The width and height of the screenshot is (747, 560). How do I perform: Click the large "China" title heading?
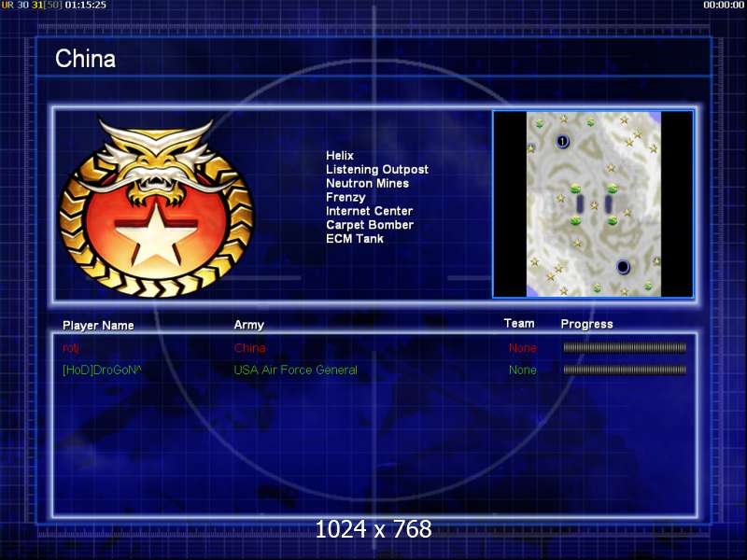(85, 59)
